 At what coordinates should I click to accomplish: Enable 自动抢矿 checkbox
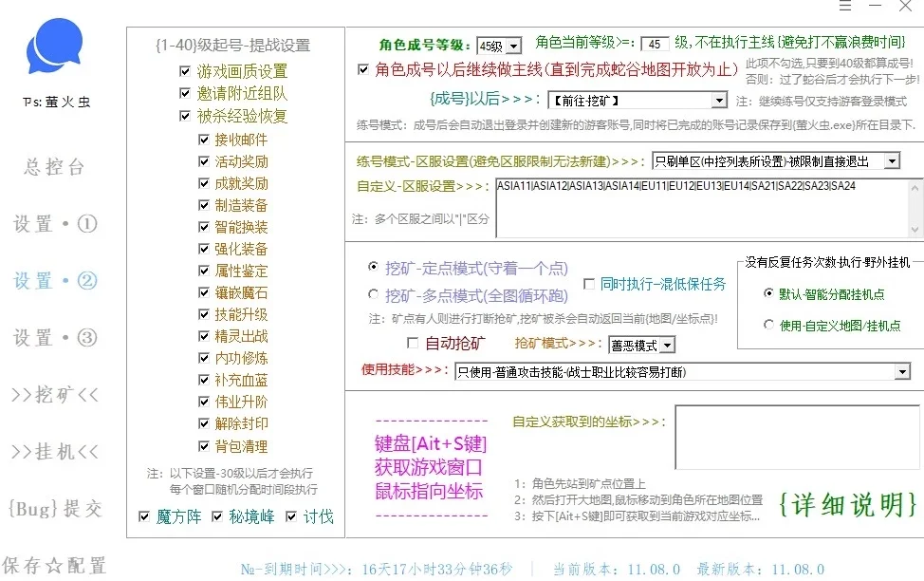(x=413, y=343)
